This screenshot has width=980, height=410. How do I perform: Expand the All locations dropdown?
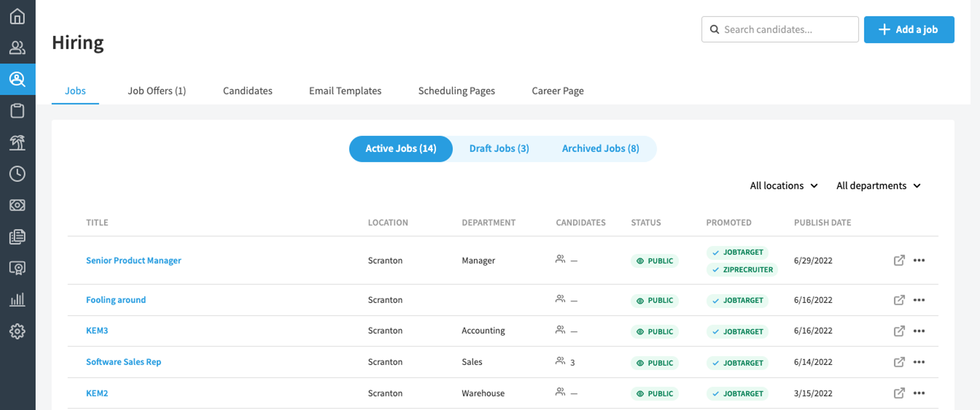[784, 186]
